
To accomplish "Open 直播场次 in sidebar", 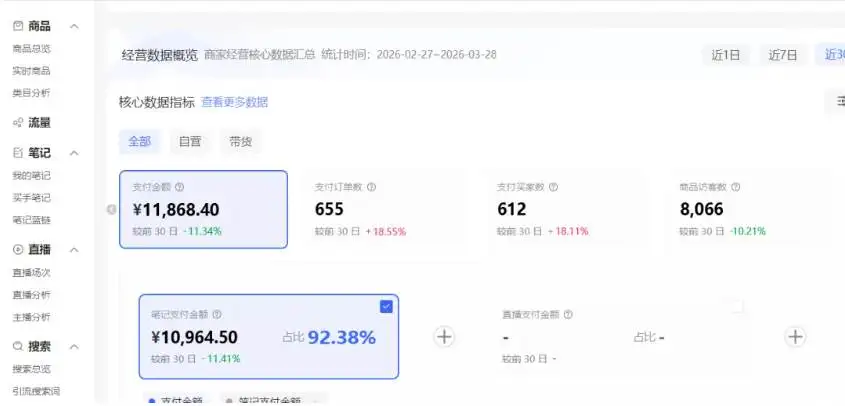I will point(31,273).
